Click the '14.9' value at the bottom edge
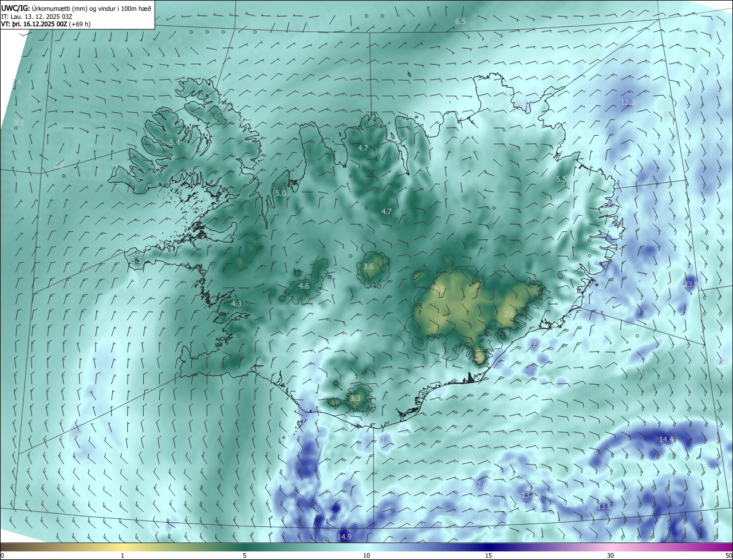Screen dimensions: 733x560 tap(344, 537)
